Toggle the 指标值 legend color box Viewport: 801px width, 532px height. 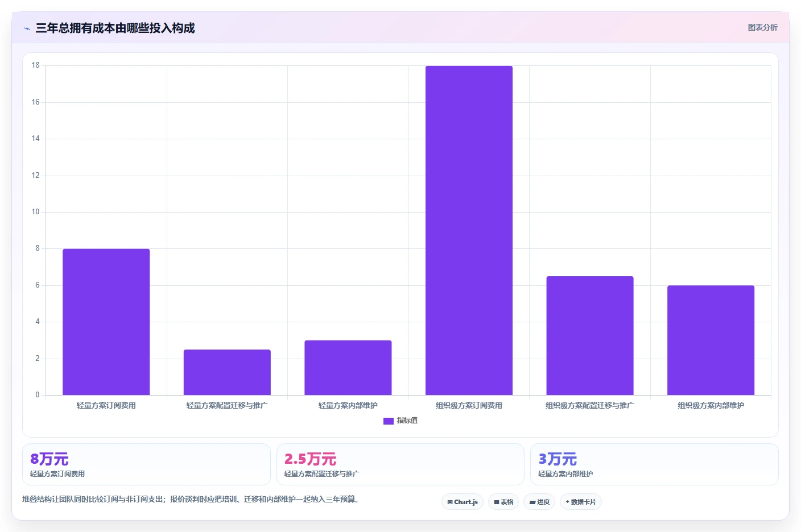(389, 421)
